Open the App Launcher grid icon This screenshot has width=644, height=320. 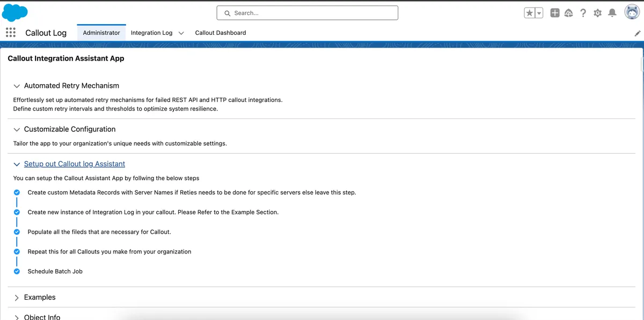[10, 33]
